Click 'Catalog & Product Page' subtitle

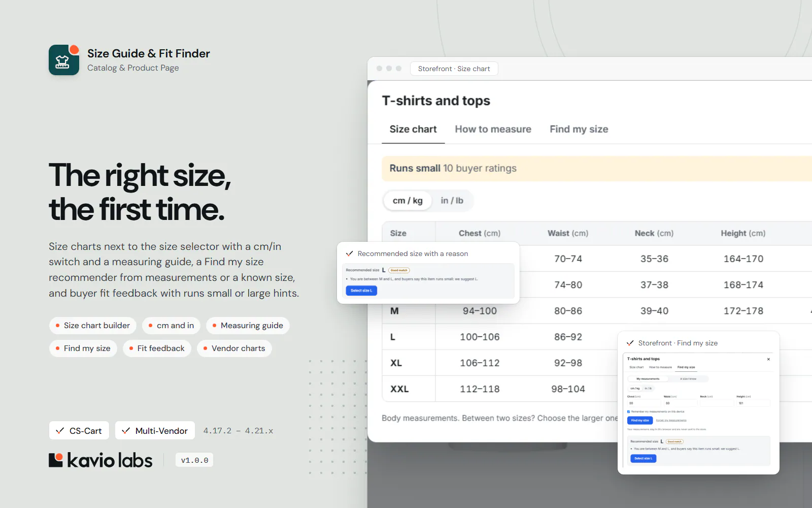pos(133,68)
